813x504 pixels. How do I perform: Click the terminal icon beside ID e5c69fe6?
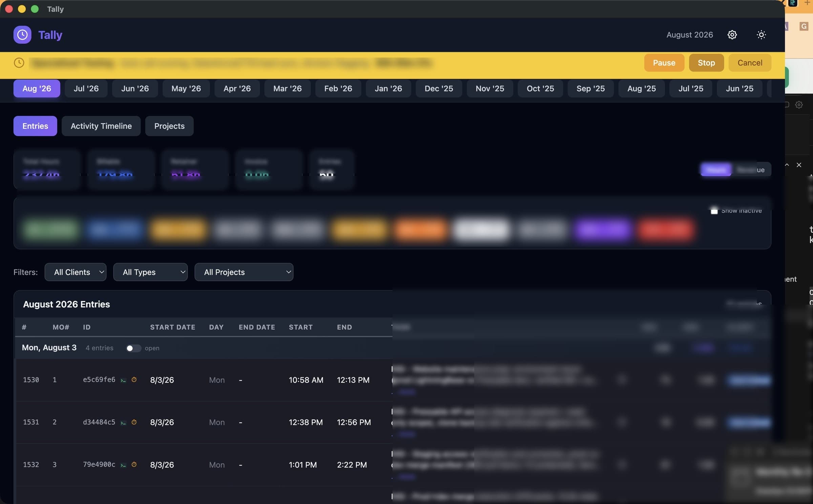click(x=123, y=380)
